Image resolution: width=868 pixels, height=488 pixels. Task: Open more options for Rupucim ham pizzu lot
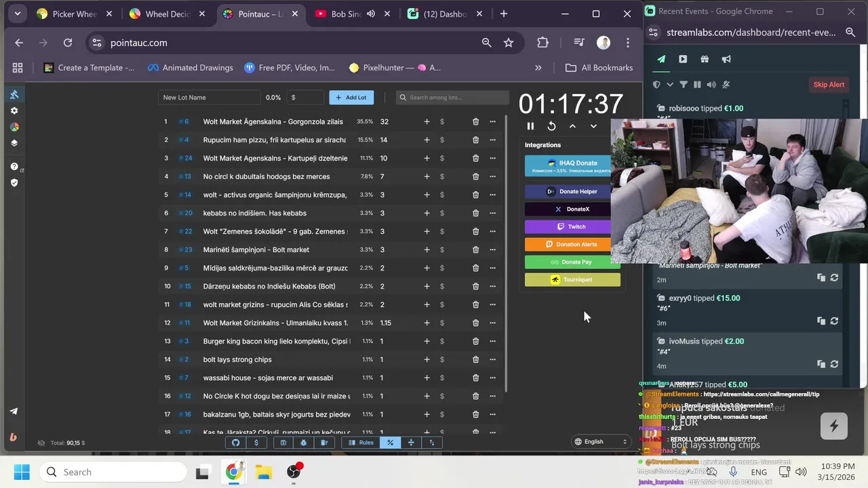(492, 140)
